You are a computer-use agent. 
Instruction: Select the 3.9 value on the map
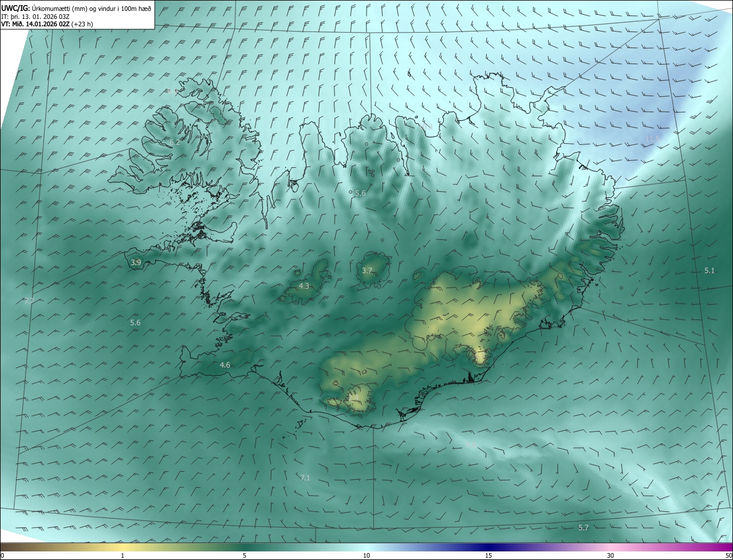point(136,262)
